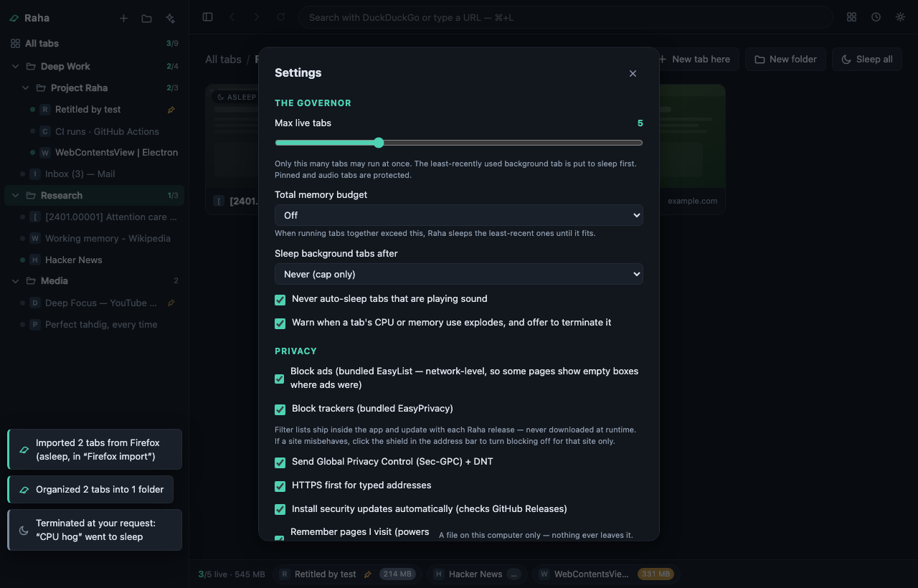
Task: Open the Sleep background tabs after dropdown
Action: click(x=459, y=274)
